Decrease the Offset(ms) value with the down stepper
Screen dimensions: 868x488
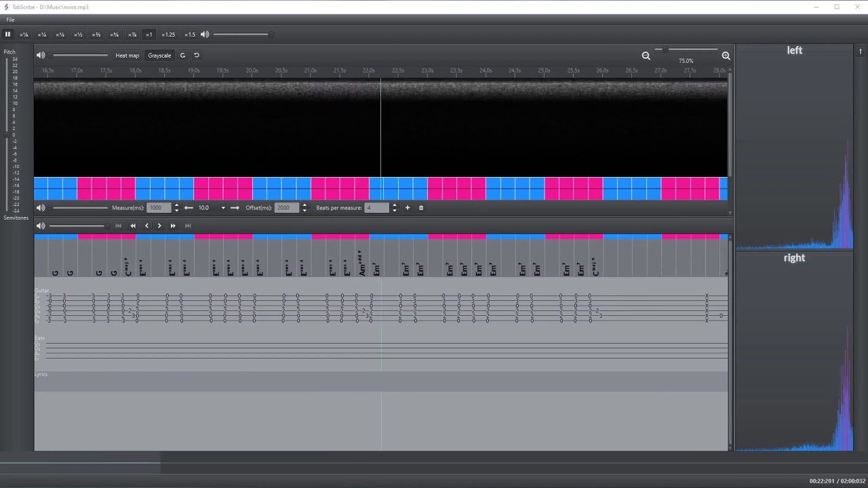tap(304, 211)
